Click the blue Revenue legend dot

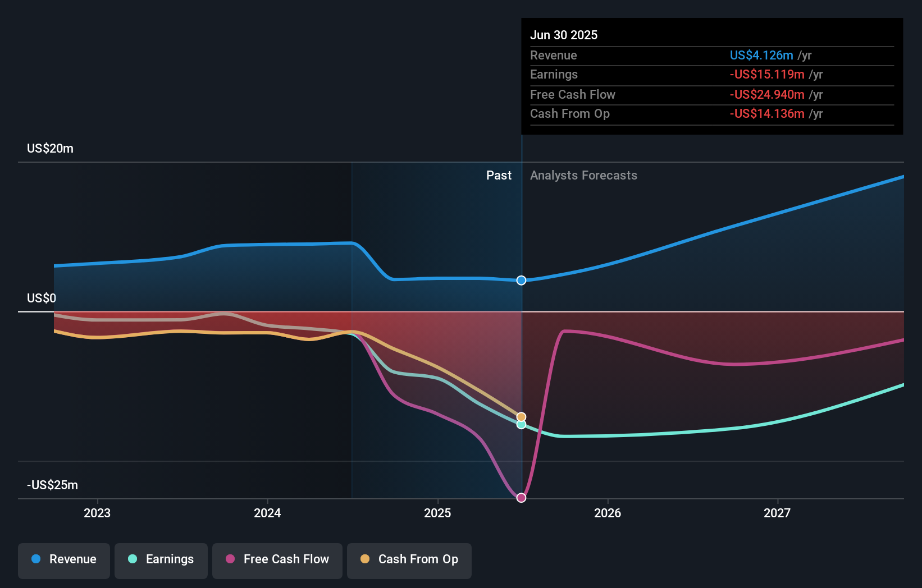[36, 559]
